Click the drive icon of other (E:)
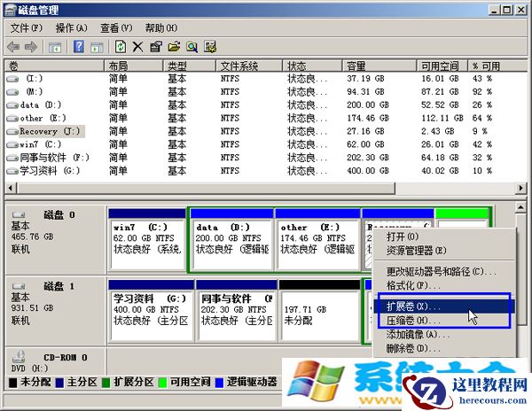Screen dimensions: 532x411 12,119
